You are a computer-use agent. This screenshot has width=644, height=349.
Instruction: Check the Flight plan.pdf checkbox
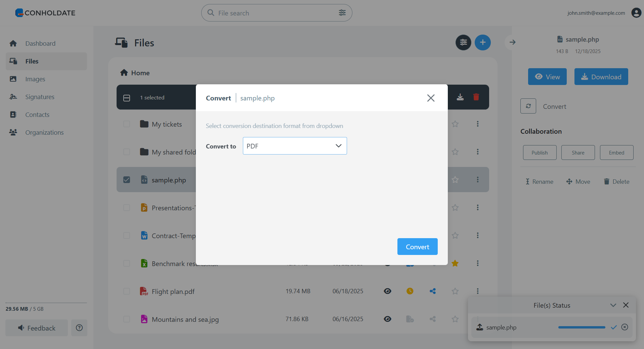tap(127, 291)
